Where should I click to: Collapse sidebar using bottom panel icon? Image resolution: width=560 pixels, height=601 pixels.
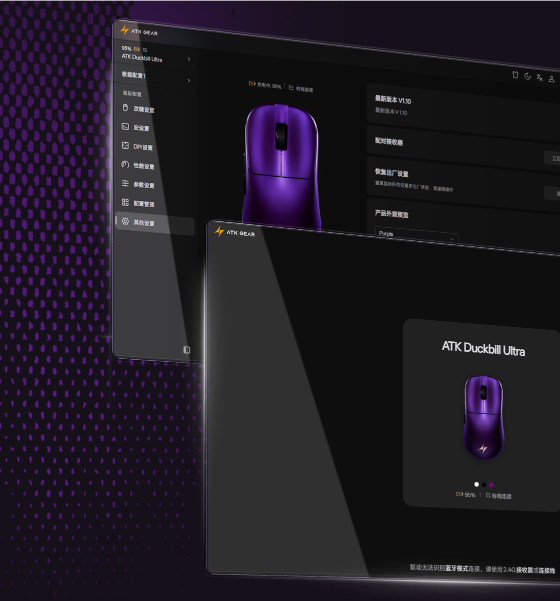click(x=187, y=350)
